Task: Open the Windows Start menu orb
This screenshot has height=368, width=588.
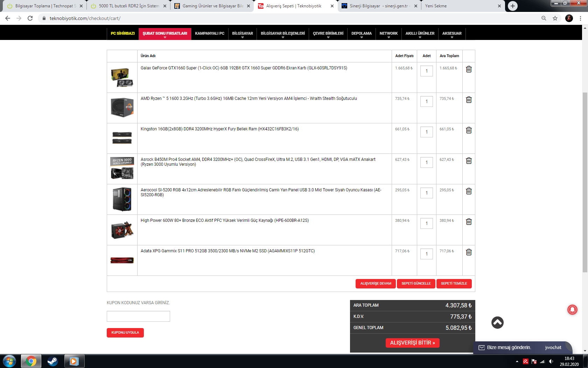Action: click(x=9, y=361)
